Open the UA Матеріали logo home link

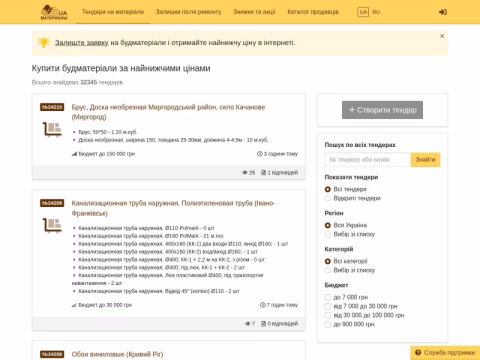tap(54, 12)
